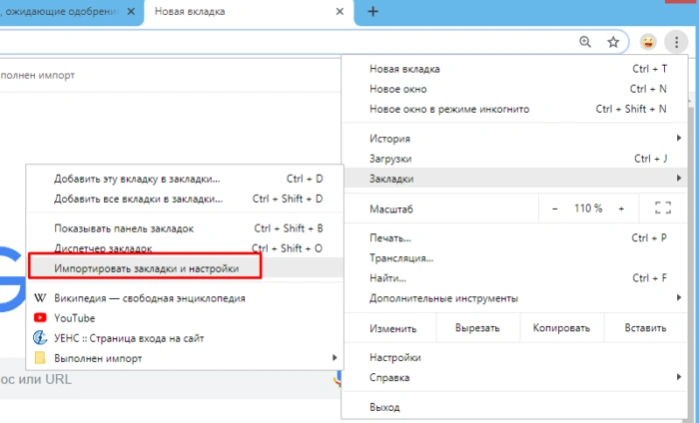Expand Дополнительные инструменты submenu
This screenshot has width=699, height=423.
click(x=515, y=298)
